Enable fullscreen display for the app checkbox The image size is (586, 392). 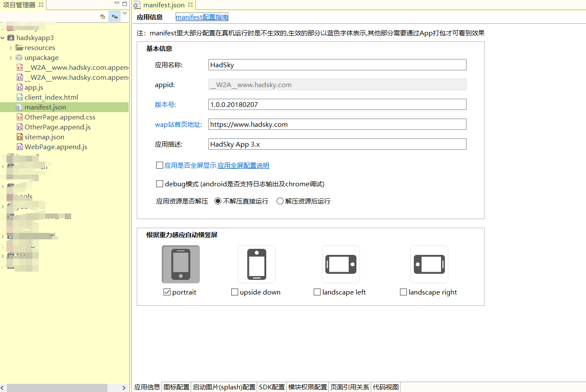pos(160,165)
